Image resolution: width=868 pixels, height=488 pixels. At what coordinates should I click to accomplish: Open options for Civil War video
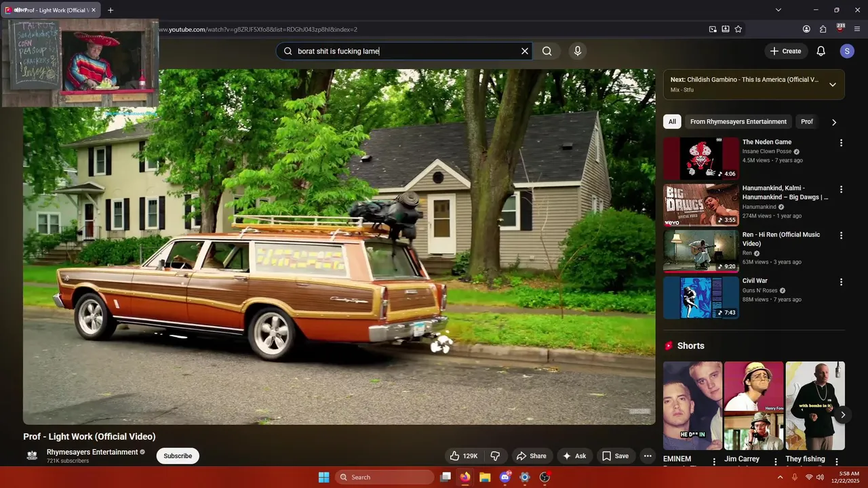tap(841, 281)
